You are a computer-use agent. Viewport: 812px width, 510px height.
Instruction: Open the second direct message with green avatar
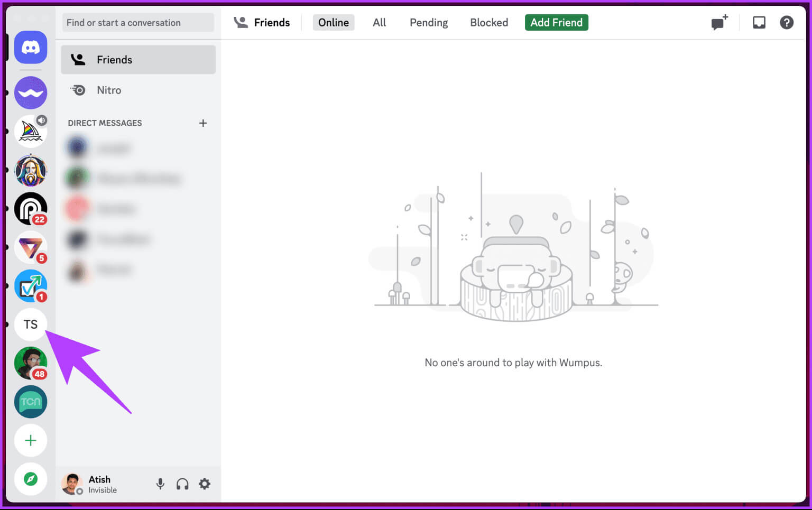click(139, 178)
